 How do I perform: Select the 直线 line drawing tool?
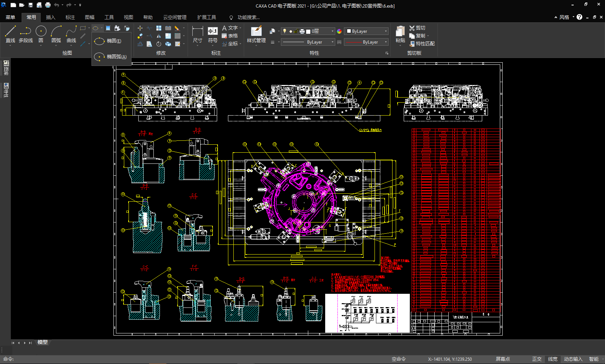pyautogui.click(x=10, y=34)
